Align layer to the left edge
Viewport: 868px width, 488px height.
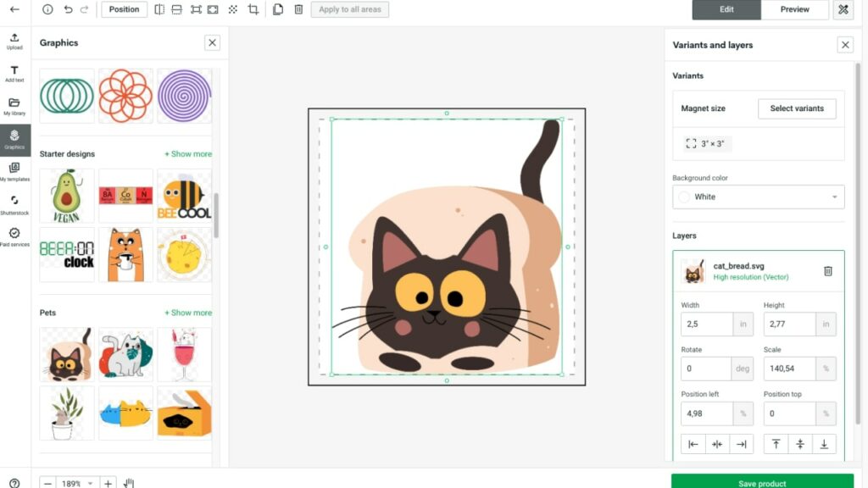(693, 444)
